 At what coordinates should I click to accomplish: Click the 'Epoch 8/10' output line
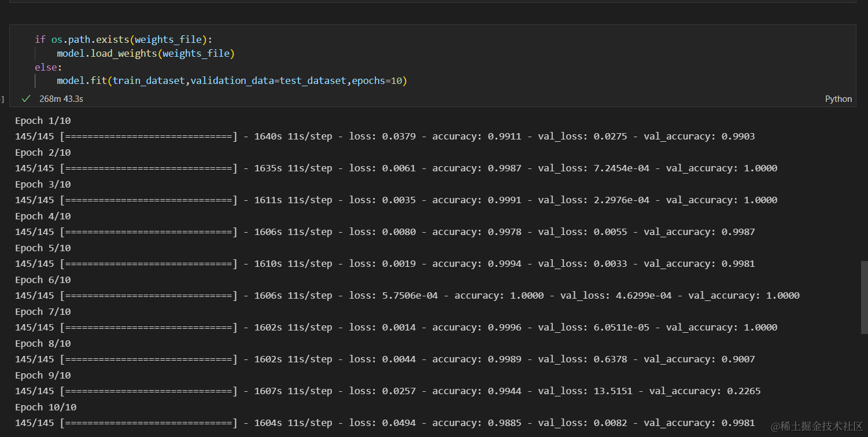click(43, 343)
